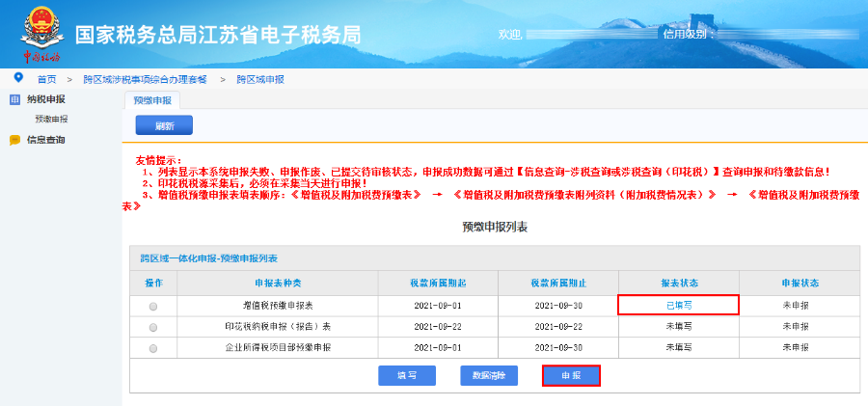Click 未申报 in the 印花税 row
The image size is (868, 406).
coord(796,327)
